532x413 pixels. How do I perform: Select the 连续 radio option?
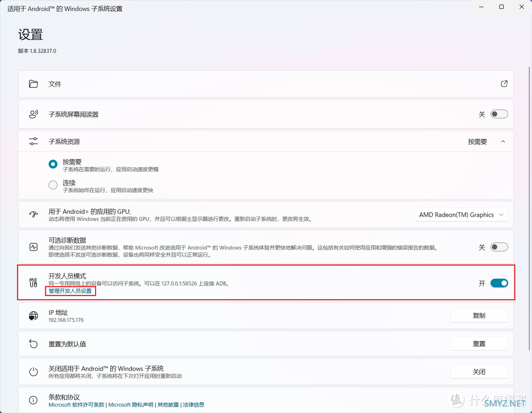point(53,185)
